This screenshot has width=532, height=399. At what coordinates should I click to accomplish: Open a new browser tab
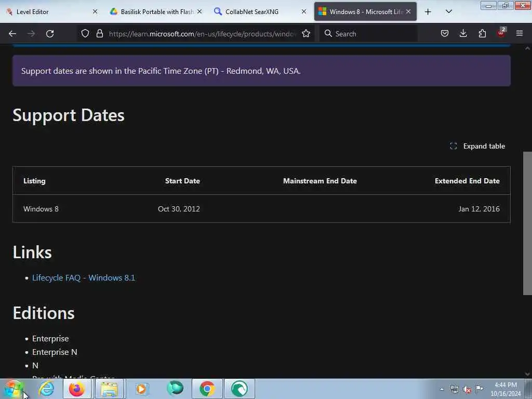pyautogui.click(x=428, y=12)
